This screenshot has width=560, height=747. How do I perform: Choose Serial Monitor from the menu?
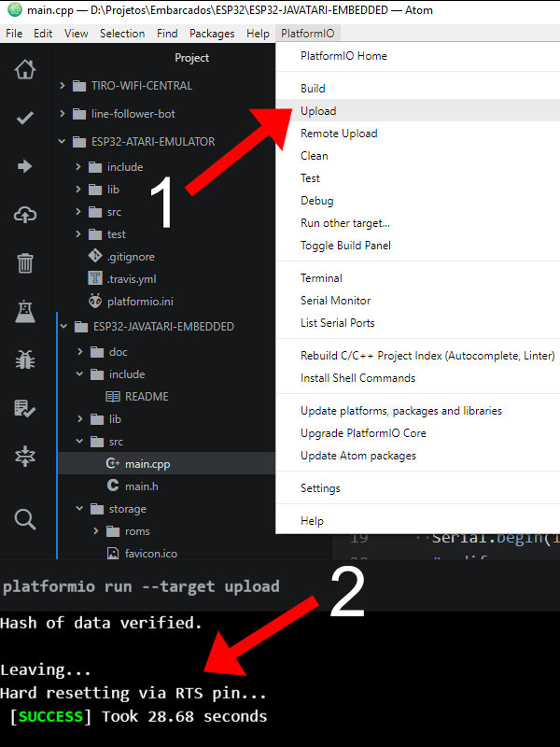pyautogui.click(x=335, y=301)
